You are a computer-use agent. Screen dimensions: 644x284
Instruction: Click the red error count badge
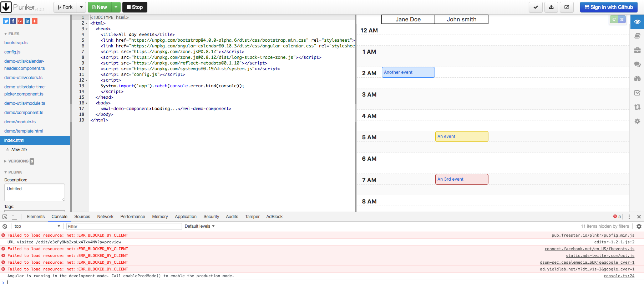[617, 217]
